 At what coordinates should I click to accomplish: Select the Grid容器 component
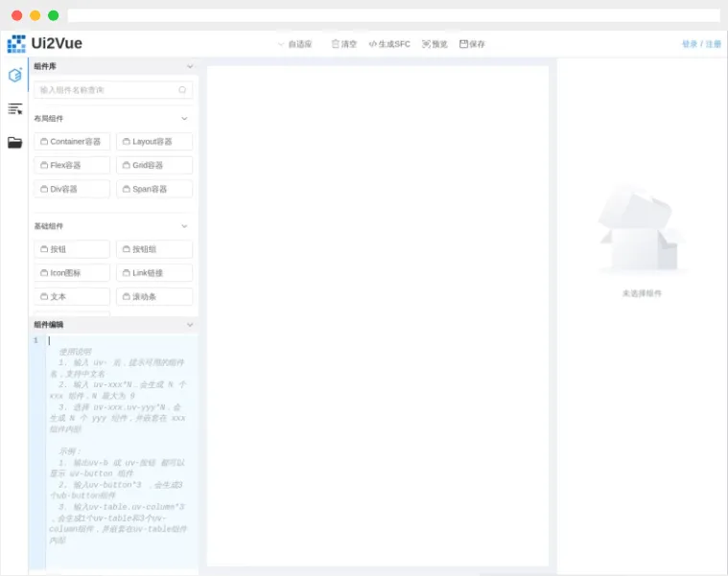tap(154, 165)
